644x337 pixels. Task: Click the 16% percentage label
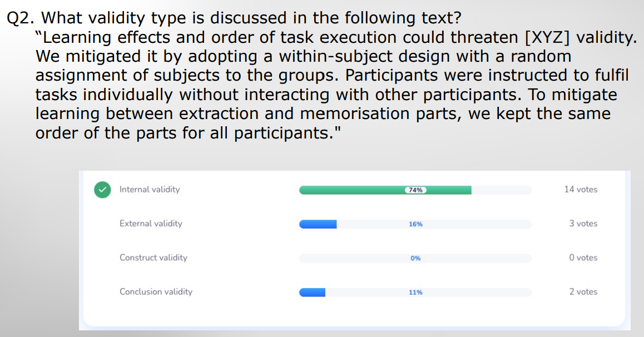click(x=415, y=224)
